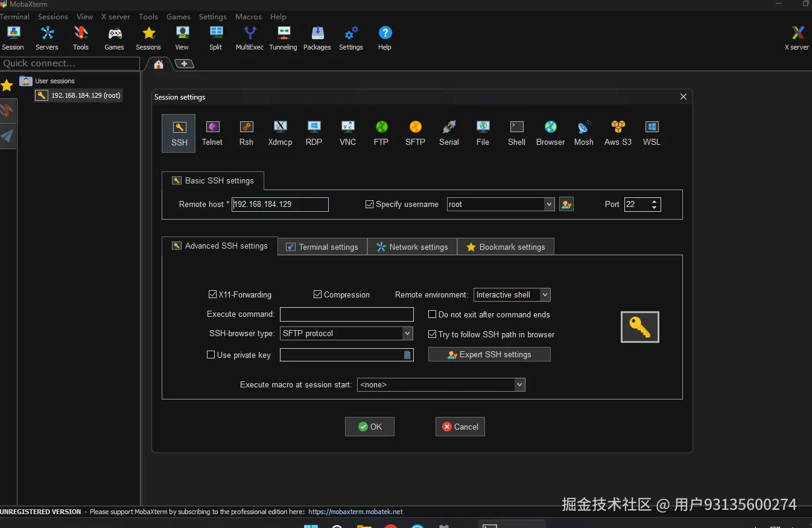Image resolution: width=812 pixels, height=528 pixels.
Task: Click the Cancel button
Action: coord(460,427)
